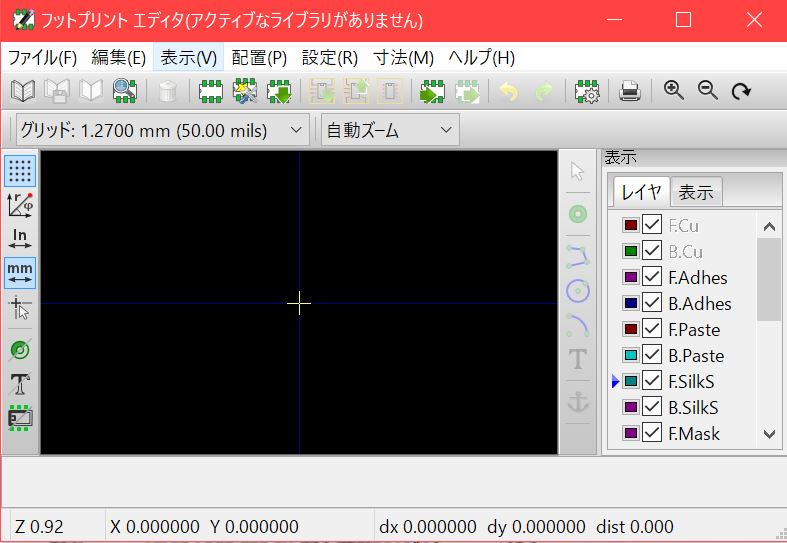Screen dimensions: 787x543
Task: Open the 表示(V) menu
Action: (188, 58)
